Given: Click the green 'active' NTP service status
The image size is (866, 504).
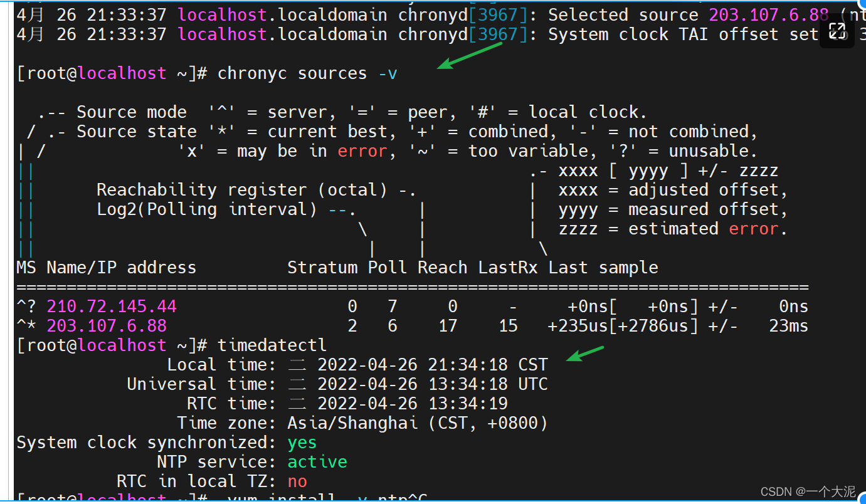Looking at the screenshot, I should (x=317, y=462).
